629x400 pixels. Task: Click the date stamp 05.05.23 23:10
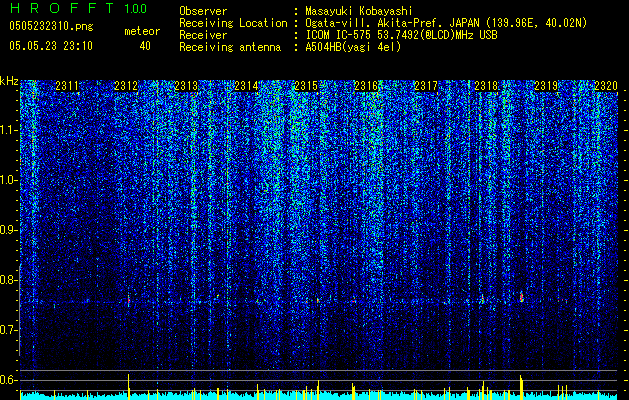[51, 46]
